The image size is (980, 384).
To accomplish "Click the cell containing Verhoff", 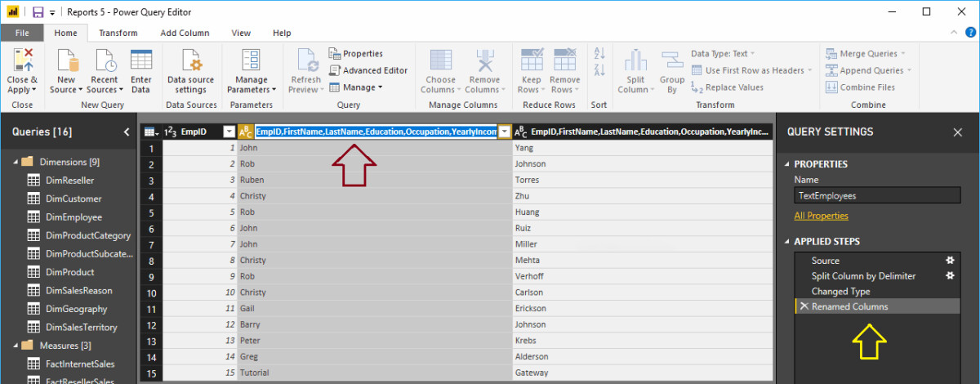I will (x=642, y=276).
